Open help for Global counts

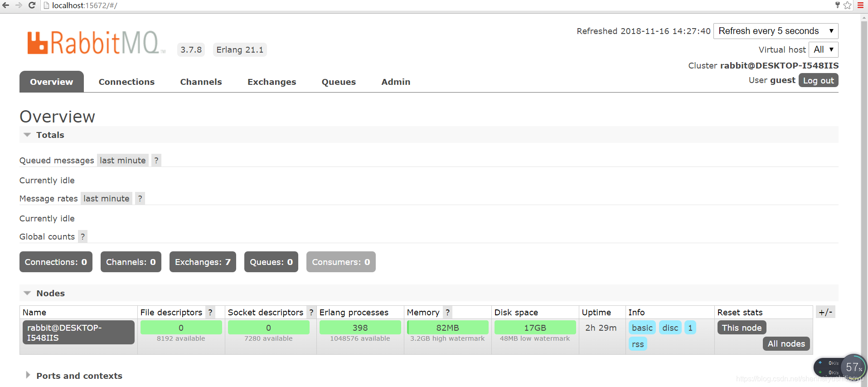(82, 236)
